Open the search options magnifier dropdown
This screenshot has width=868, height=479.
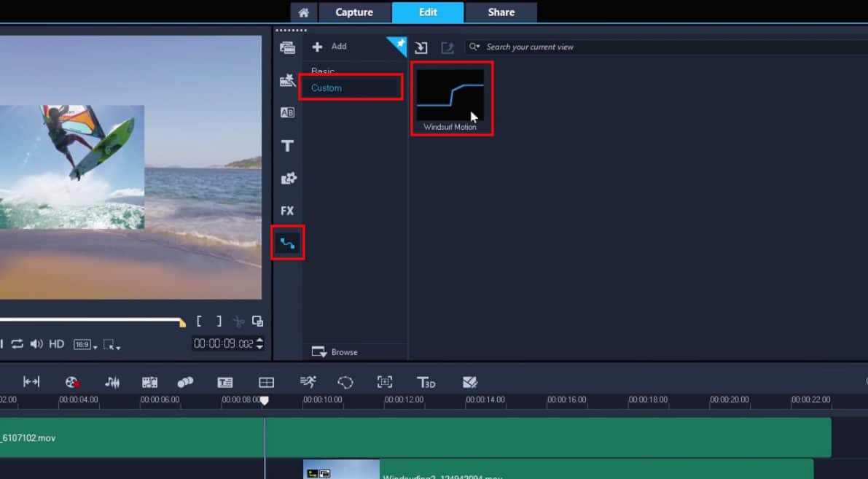[x=474, y=47]
